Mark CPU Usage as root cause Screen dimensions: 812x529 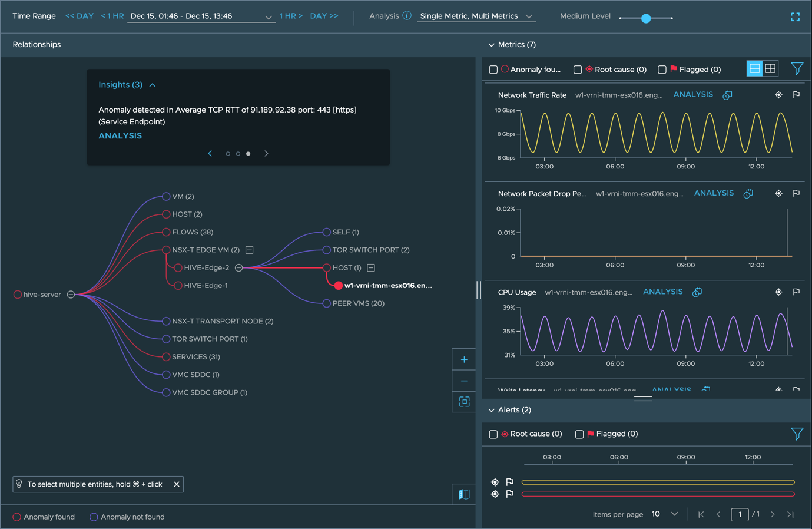pos(778,292)
